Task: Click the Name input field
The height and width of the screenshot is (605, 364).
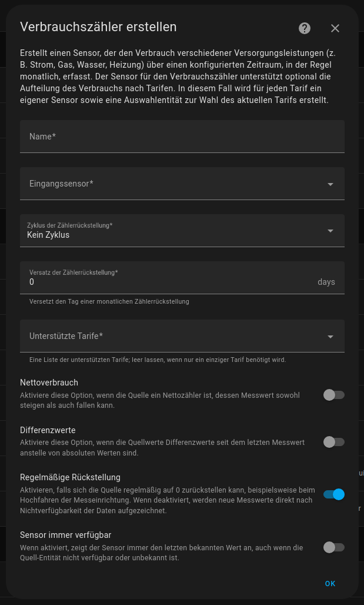Action: (182, 137)
